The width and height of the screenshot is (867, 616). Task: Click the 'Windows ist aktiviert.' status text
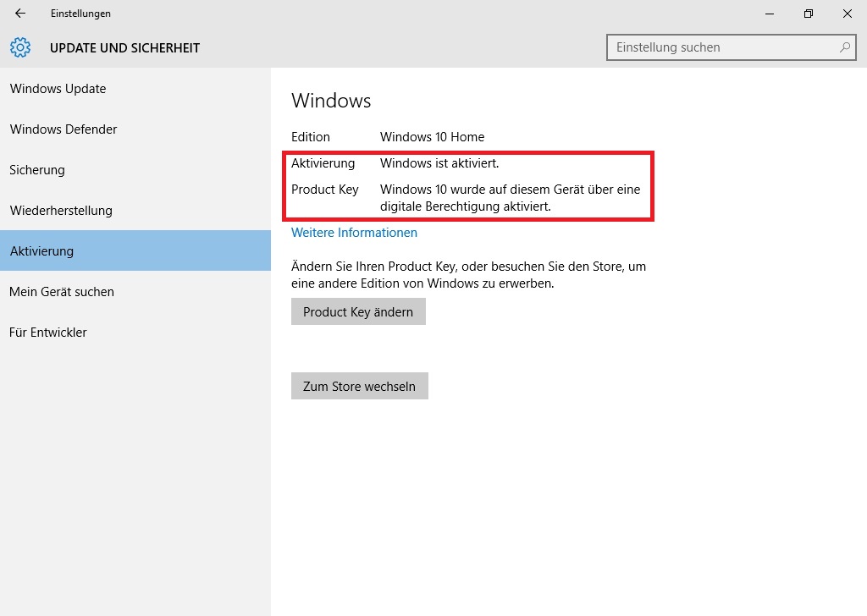pyautogui.click(x=439, y=163)
